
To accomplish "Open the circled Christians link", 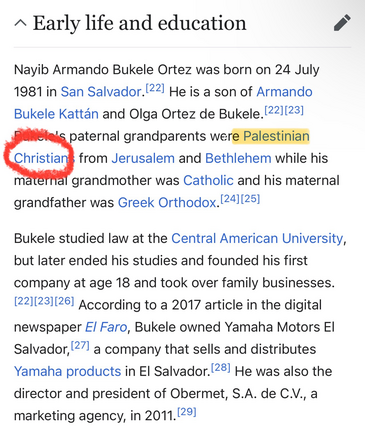I will (44, 158).
